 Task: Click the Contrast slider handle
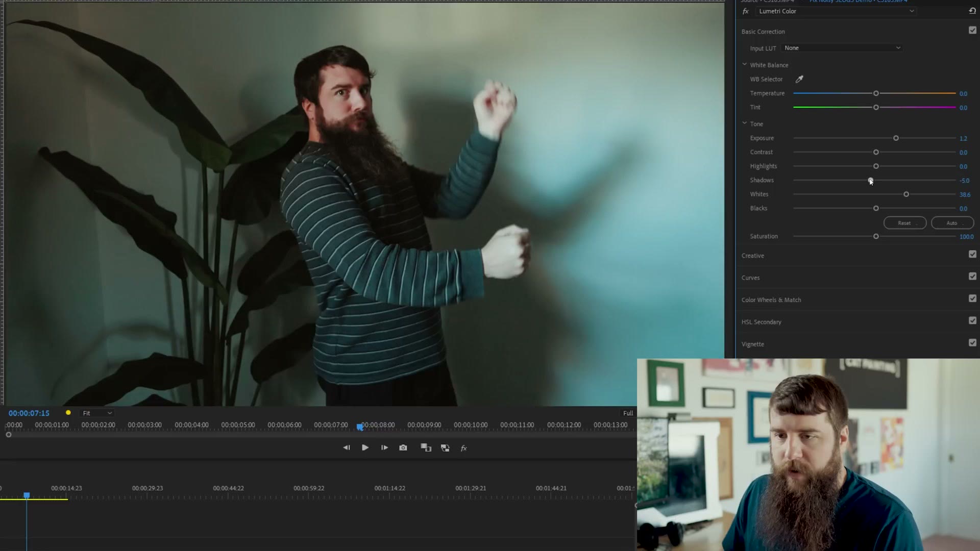point(876,153)
